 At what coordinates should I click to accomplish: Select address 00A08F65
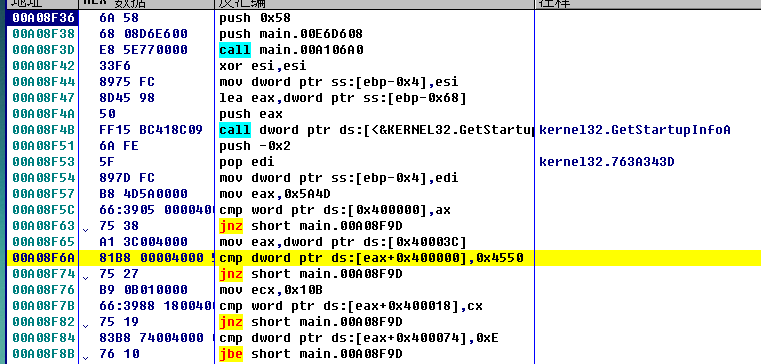click(x=44, y=242)
